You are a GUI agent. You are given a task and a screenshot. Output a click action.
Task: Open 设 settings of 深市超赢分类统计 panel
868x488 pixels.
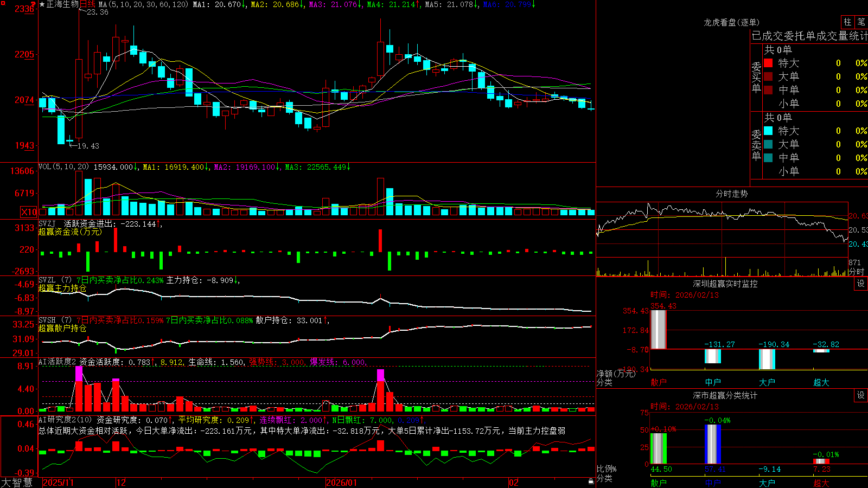point(861,395)
